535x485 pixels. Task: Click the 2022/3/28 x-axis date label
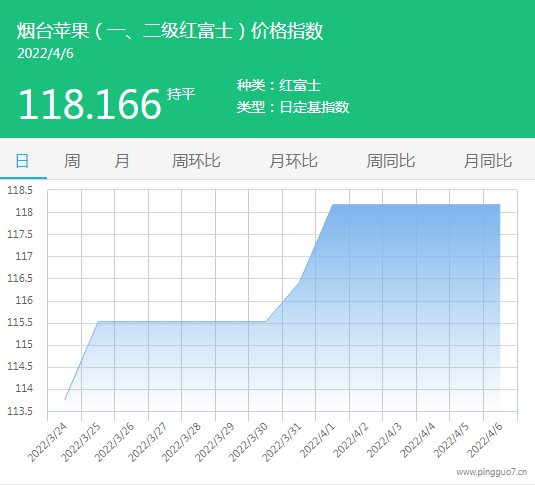182,442
